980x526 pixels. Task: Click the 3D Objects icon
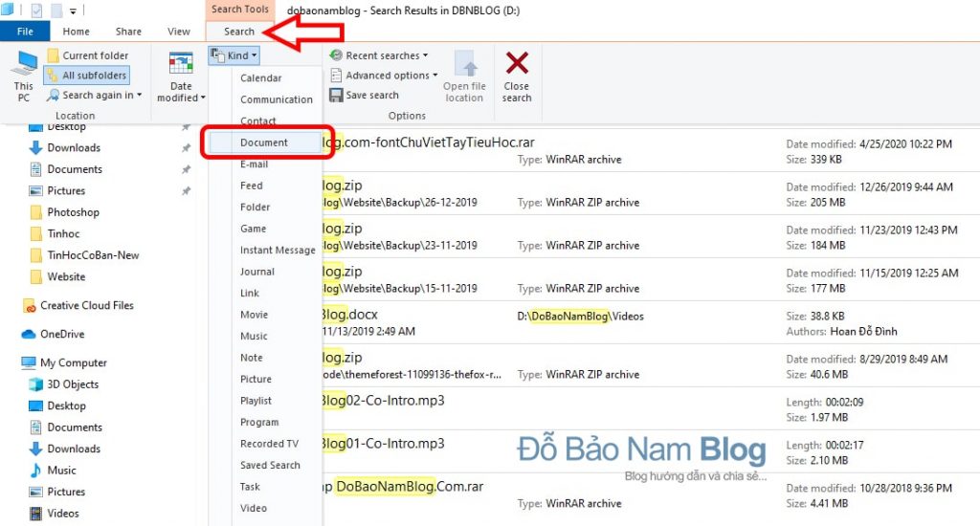pos(35,384)
